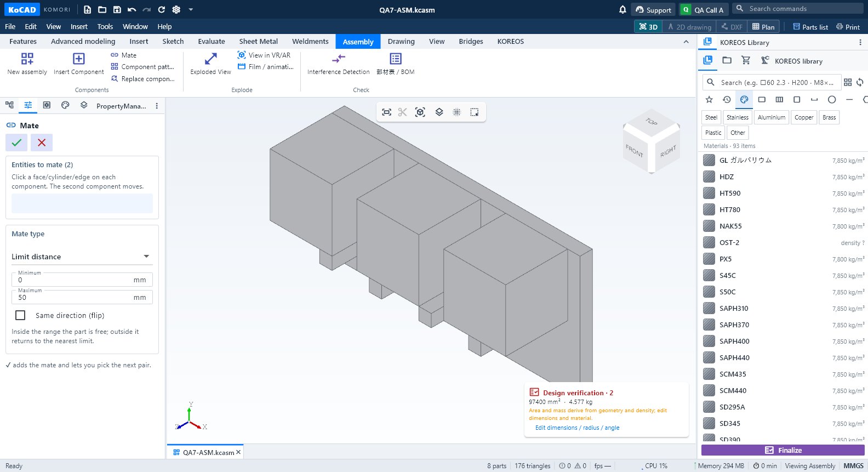Image resolution: width=868 pixels, height=472 pixels.
Task: Open the Tools menu
Action: tap(105, 26)
